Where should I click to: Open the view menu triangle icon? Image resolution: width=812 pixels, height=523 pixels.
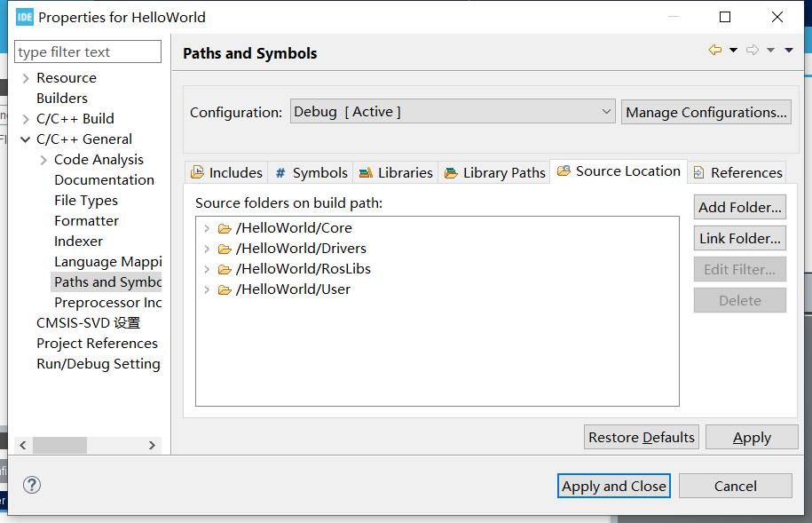(x=789, y=51)
